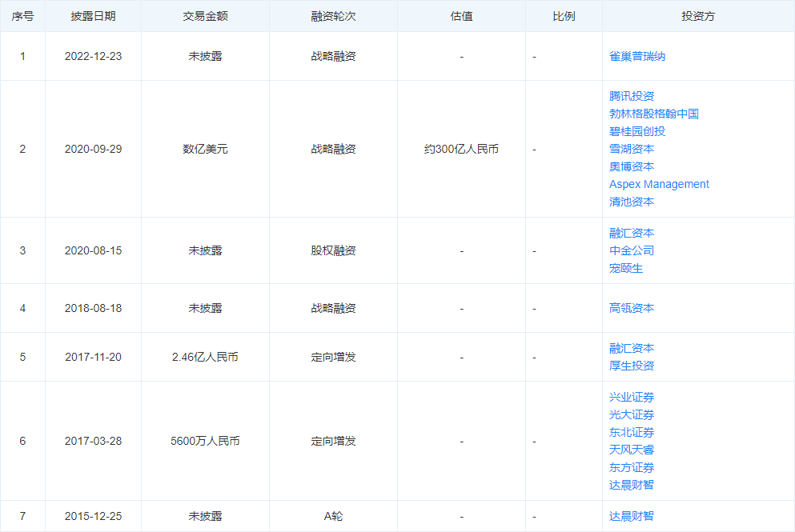Viewport: 795px width, 532px height.
Task: Select date cell 2020-09-29
Action: [x=94, y=149]
